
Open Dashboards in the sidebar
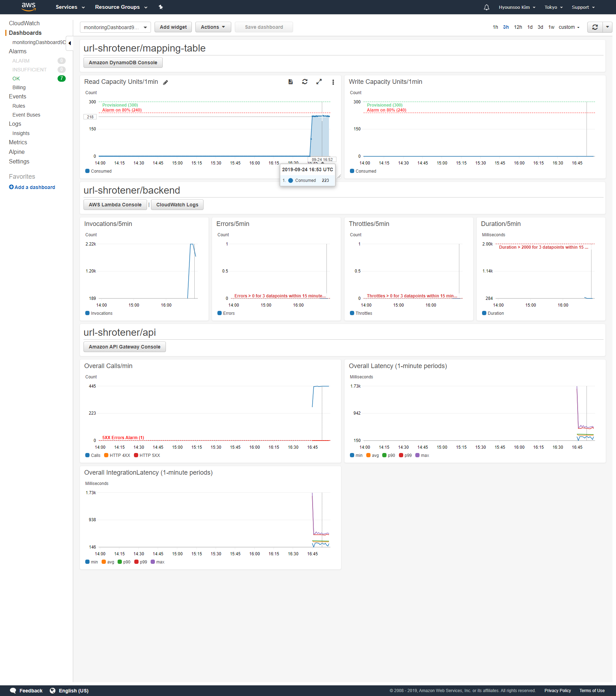(25, 33)
